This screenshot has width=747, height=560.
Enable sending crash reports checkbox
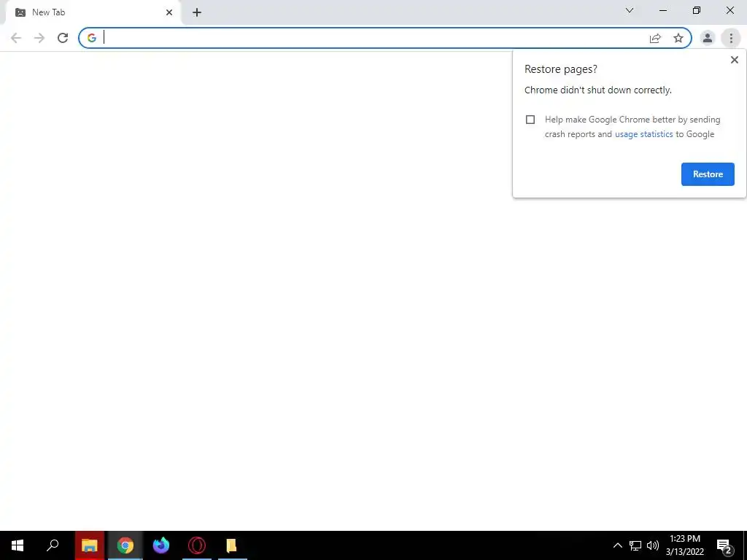pos(530,120)
